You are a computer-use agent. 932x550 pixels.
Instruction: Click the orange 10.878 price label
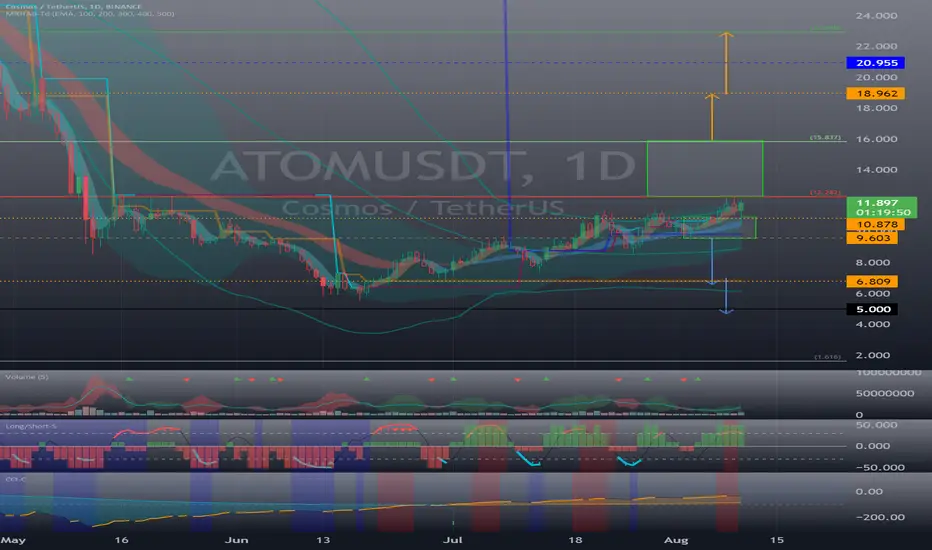[876, 224]
